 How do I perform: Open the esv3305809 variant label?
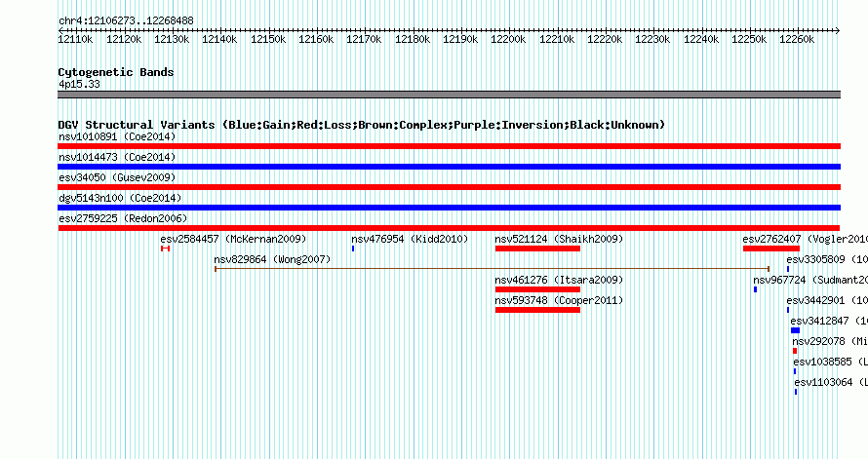pyautogui.click(x=827, y=259)
